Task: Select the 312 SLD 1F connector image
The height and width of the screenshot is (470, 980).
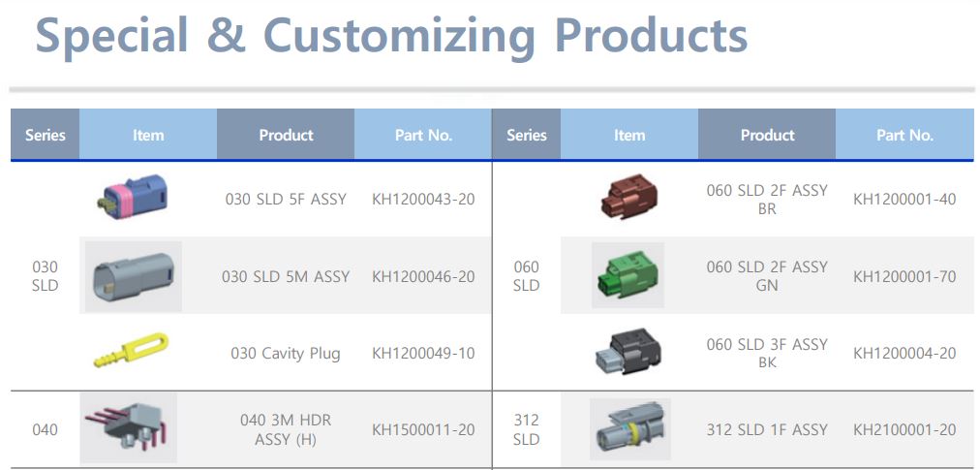Action: (629, 428)
